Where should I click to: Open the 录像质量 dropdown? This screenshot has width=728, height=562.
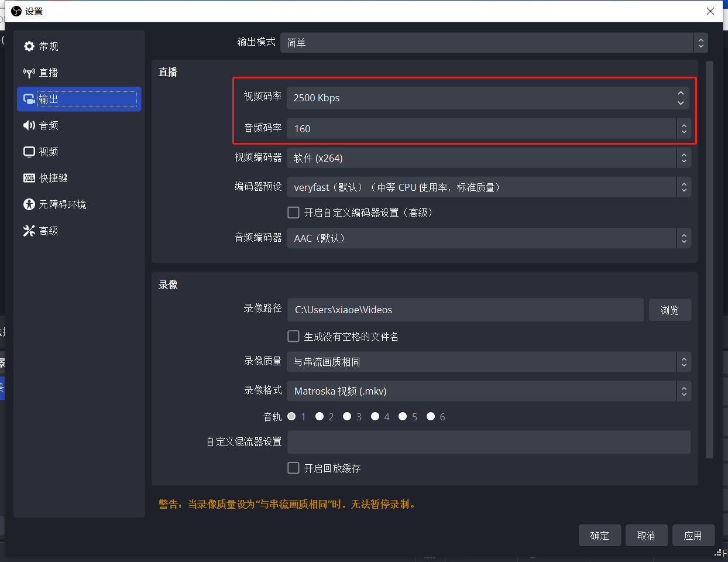pos(488,362)
